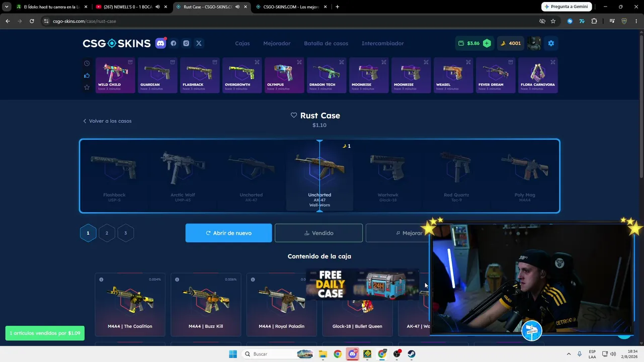This screenshot has height=362, width=644.
Task: Show recent drops with the clock icon
Action: pos(87,63)
